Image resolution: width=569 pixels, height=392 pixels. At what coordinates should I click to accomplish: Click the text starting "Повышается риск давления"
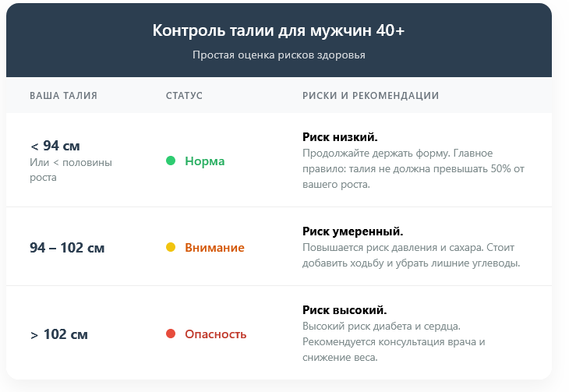point(411,255)
